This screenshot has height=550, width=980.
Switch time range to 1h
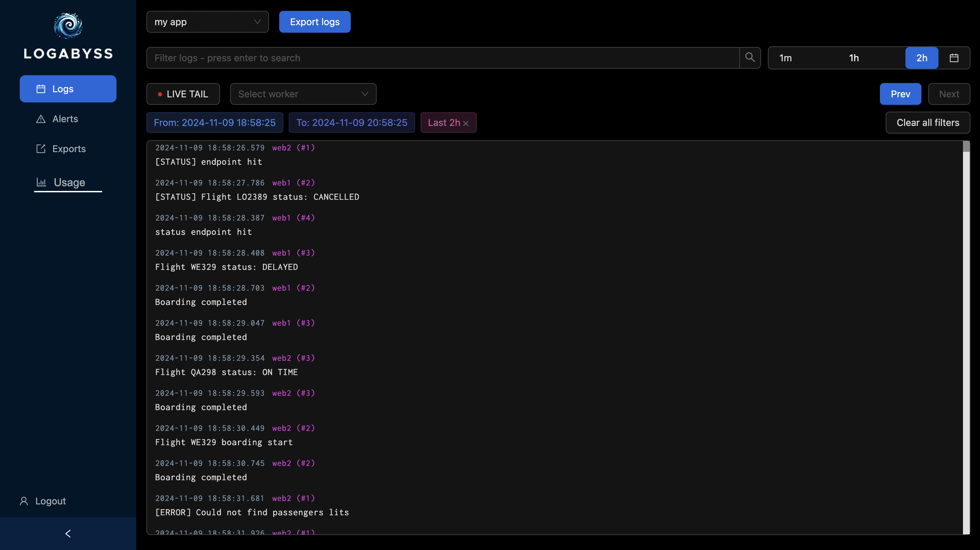(x=853, y=58)
